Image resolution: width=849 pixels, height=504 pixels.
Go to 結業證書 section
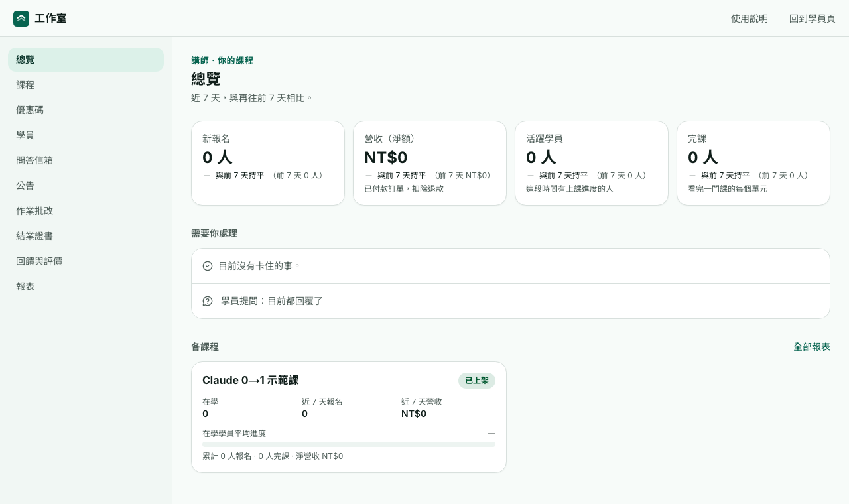pos(86,236)
